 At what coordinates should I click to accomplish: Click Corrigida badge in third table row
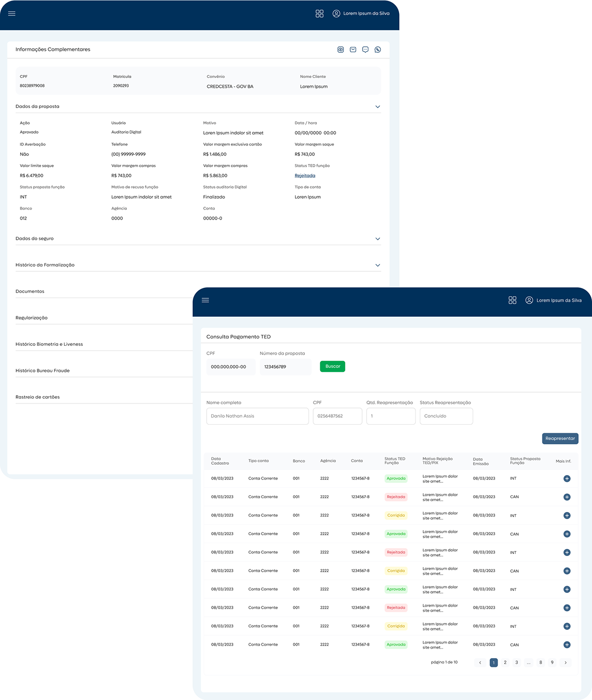coord(396,516)
